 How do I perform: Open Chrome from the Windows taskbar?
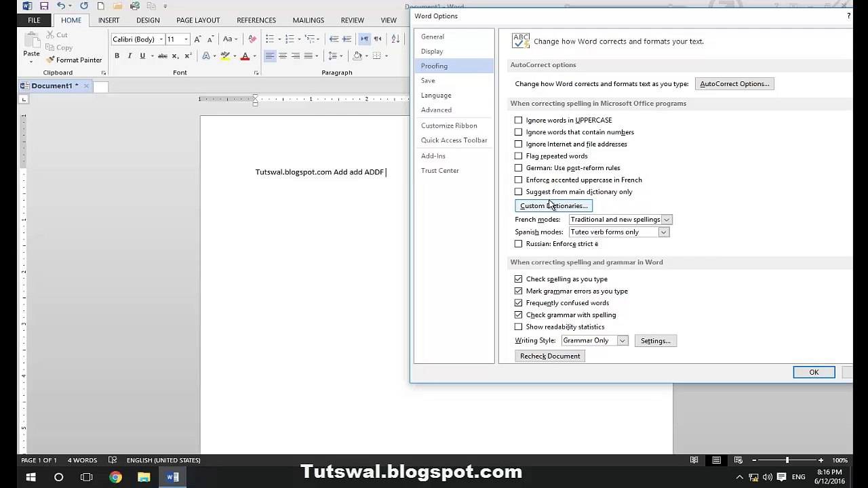click(115, 477)
